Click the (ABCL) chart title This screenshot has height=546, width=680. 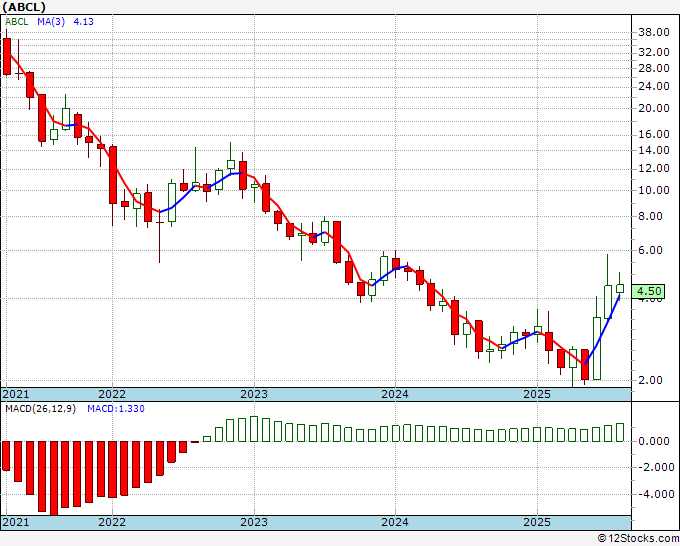click(24, 7)
